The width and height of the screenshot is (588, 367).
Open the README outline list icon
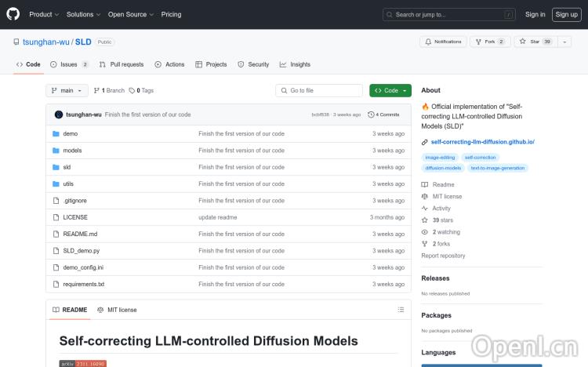[401, 310]
